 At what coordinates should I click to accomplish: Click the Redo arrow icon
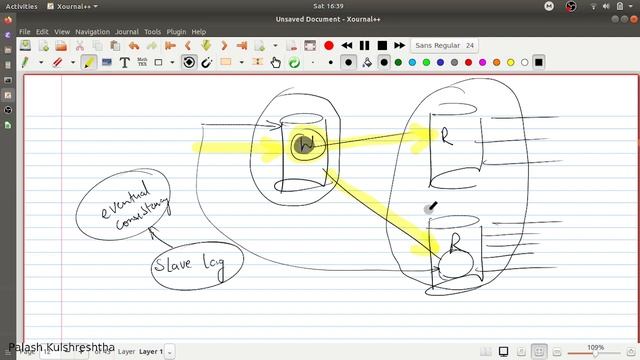[x=152, y=45]
